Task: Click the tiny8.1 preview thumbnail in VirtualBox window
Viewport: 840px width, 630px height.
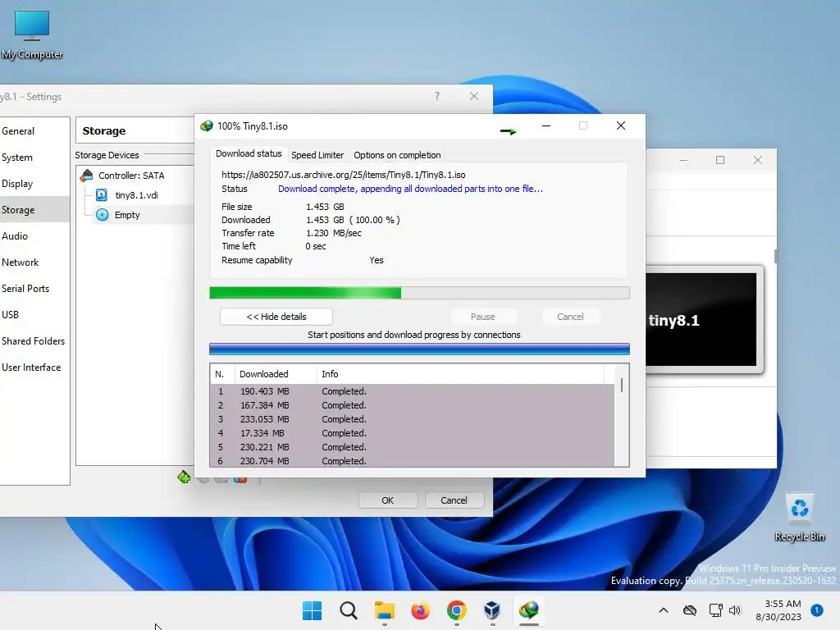Action: 701,320
